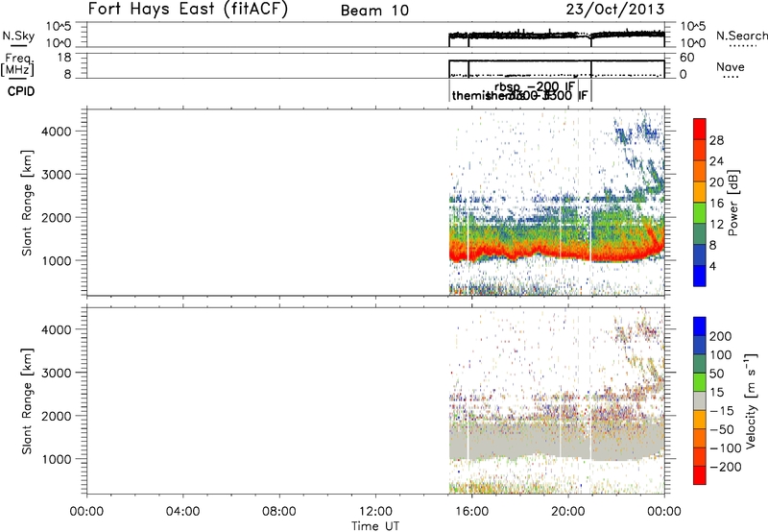Click the gray band in velocity colorbar
The width and height of the screenshot is (768, 532).
[x=700, y=401]
